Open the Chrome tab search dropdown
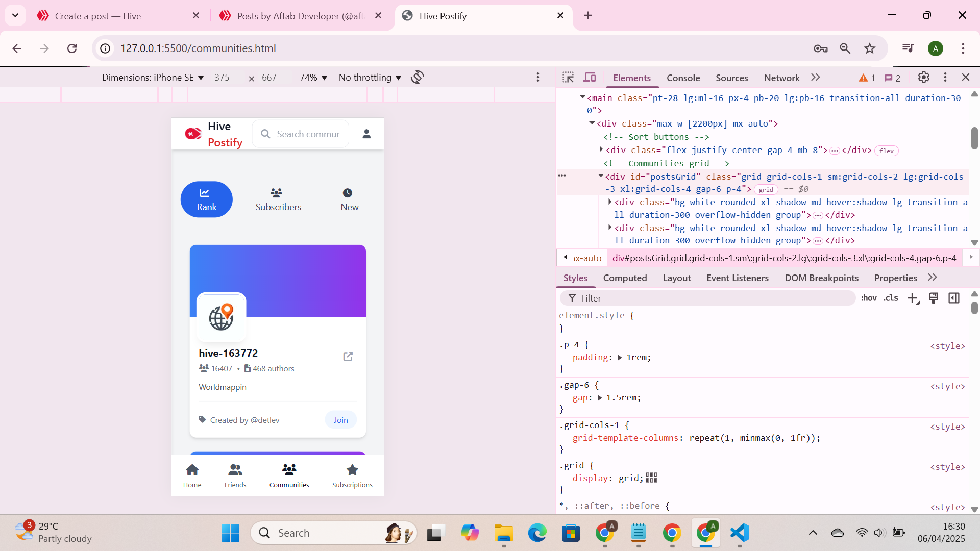The width and height of the screenshot is (980, 551). (x=15, y=15)
